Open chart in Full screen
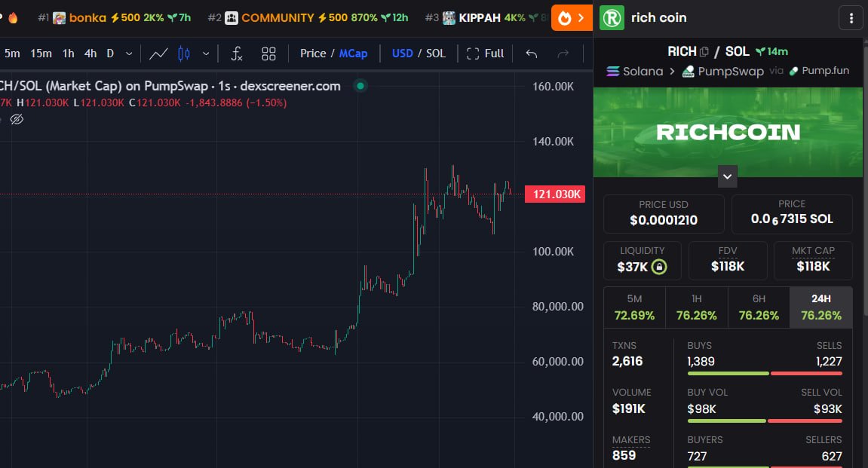Image resolution: width=868 pixels, height=468 pixels. tap(486, 54)
